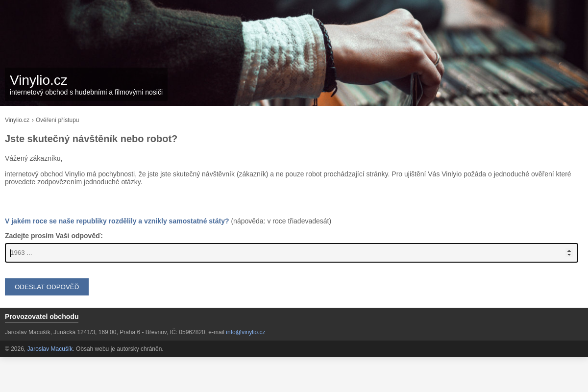The width and height of the screenshot is (588, 392).
Task: Click the heading Jste skutečný návštěník nebo robot
Action: click(x=91, y=139)
